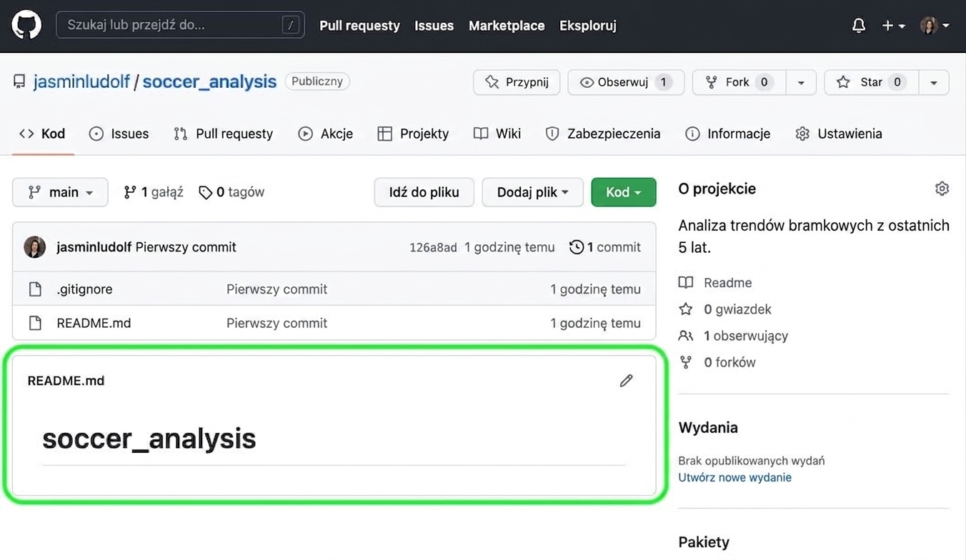This screenshot has height=560, width=966.
Task: Open the Pakiety heading link
Action: (704, 542)
